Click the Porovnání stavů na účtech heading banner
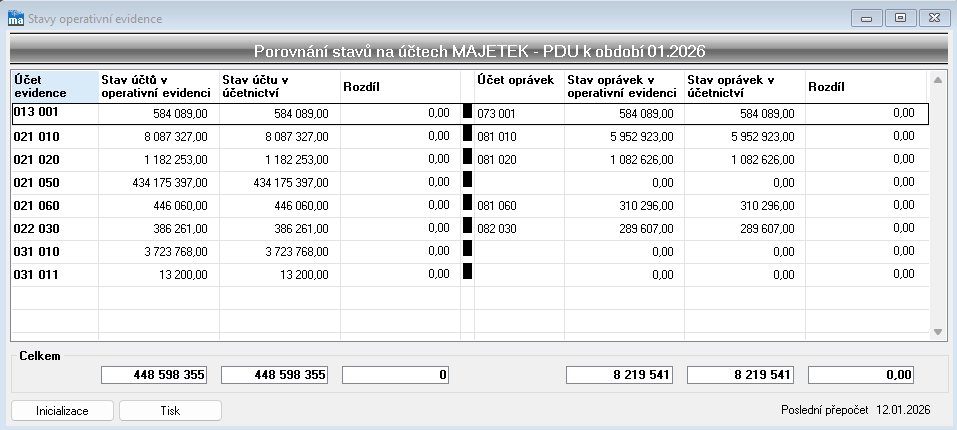This screenshot has height=430, width=957. [479, 51]
